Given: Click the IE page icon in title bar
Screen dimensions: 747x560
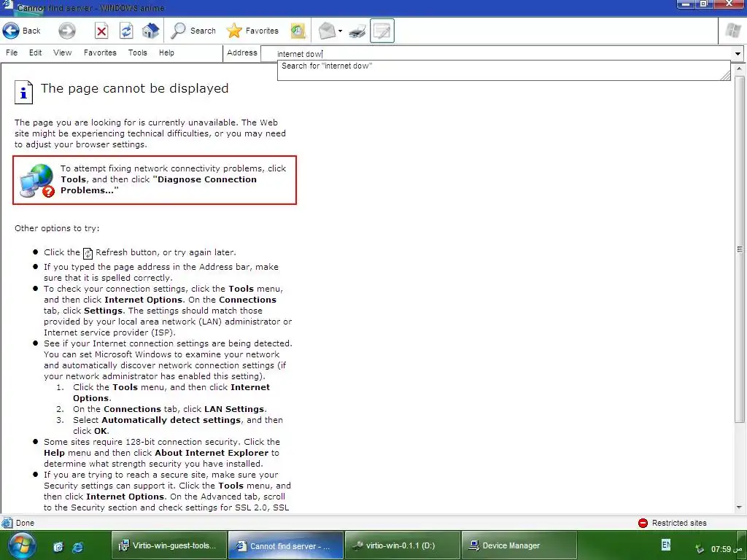Looking at the screenshot, I should (x=7, y=6).
